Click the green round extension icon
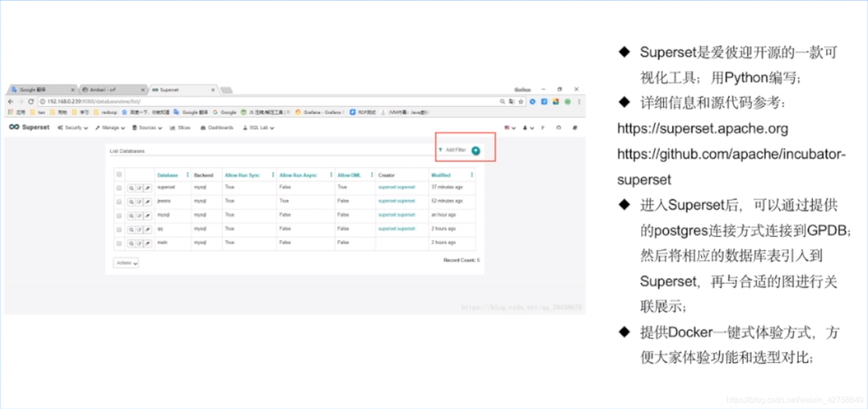This screenshot has height=409, width=868. click(x=568, y=102)
